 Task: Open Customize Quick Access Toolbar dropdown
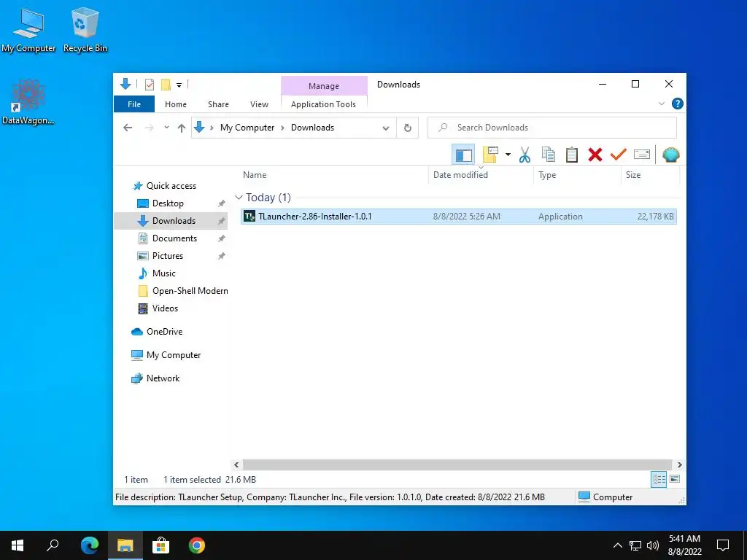pyautogui.click(x=179, y=85)
